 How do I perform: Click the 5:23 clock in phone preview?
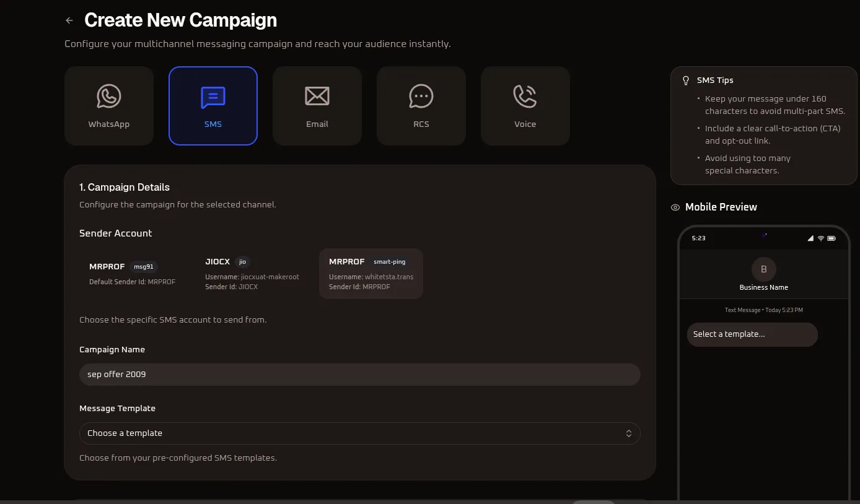tap(698, 238)
